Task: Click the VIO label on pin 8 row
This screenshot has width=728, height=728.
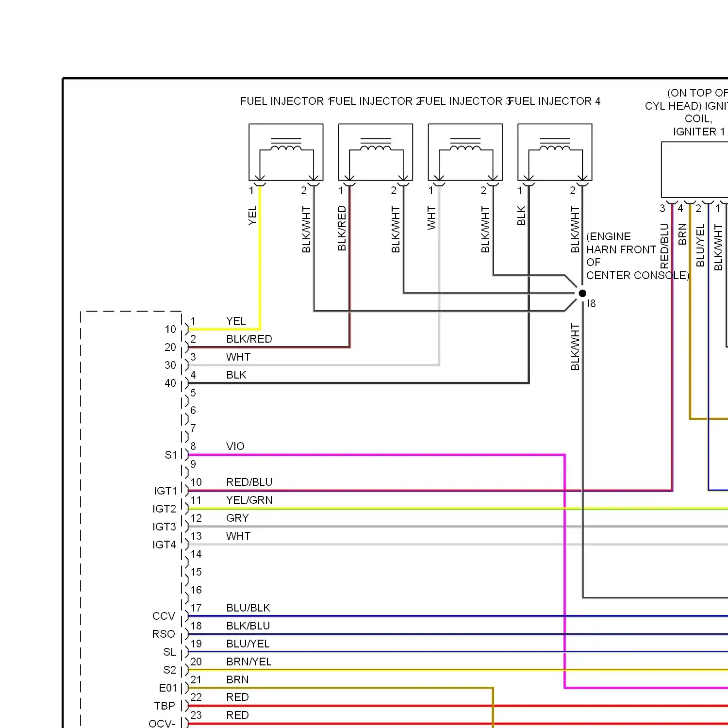Action: pos(235,446)
